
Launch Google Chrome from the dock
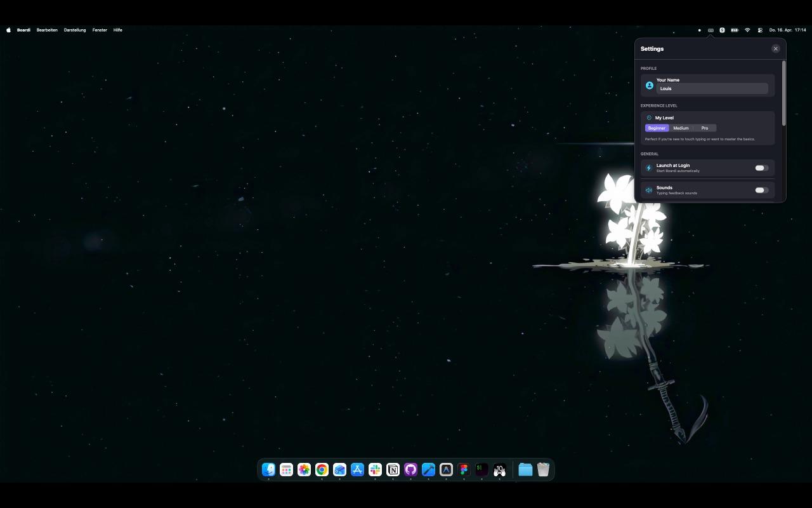click(322, 469)
